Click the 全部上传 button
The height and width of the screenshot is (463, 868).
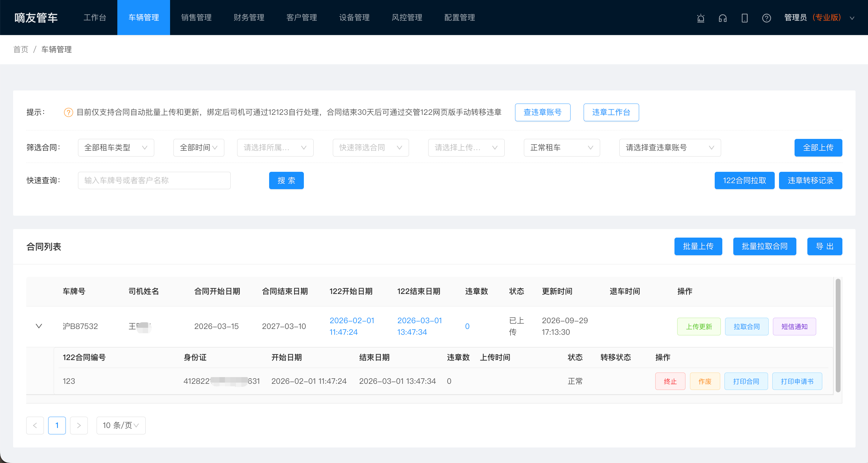point(818,147)
